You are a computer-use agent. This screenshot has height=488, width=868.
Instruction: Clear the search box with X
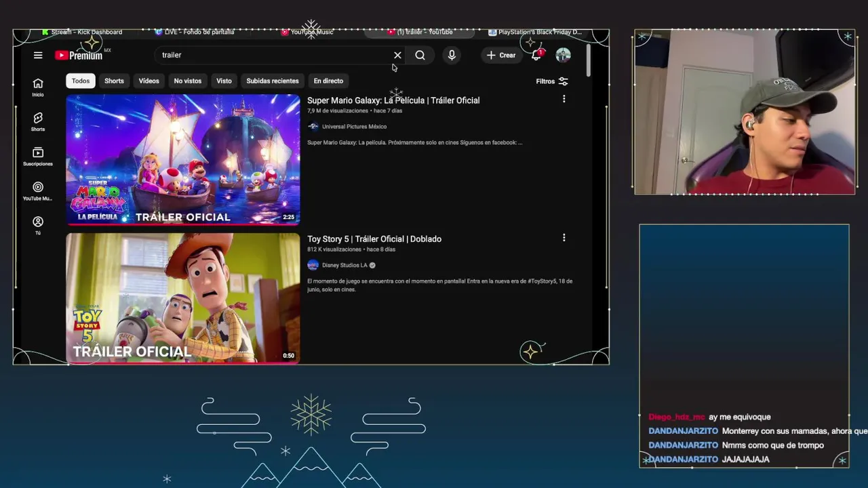(x=397, y=56)
